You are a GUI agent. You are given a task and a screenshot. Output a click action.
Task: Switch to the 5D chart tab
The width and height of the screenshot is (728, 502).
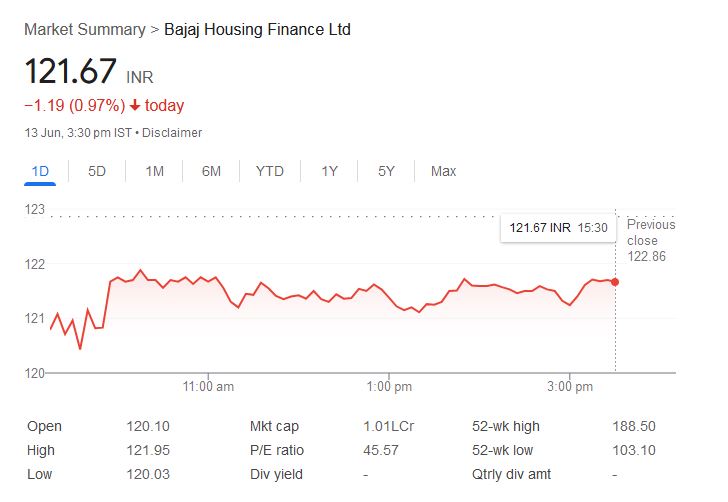[x=97, y=171]
